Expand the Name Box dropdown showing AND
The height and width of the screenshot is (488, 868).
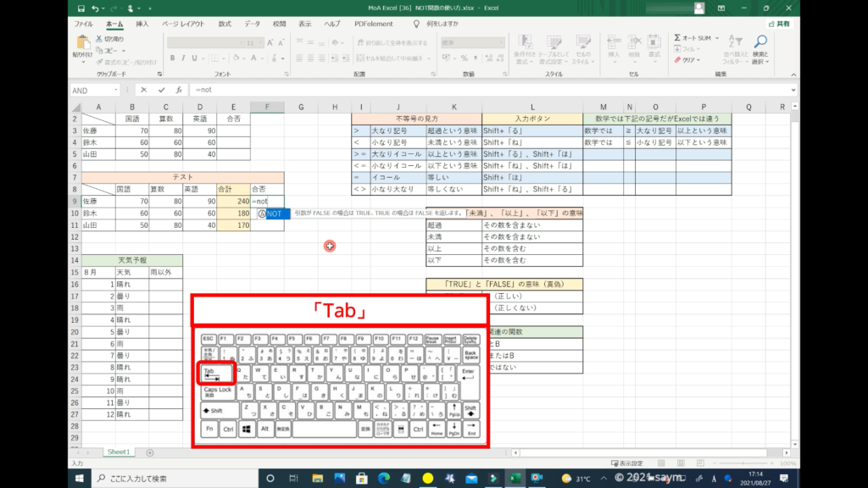[115, 90]
